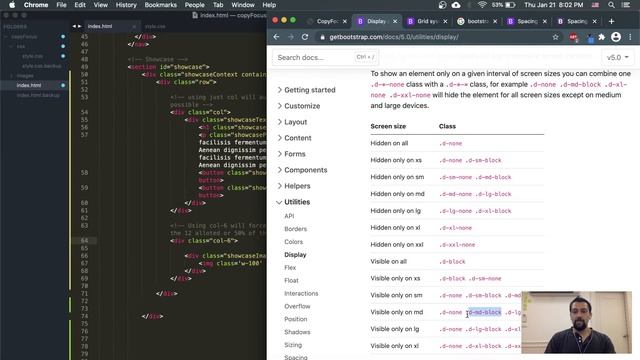Select style.css.backup in Sublime sidebar
Viewport: 640px width, 360px height.
click(x=42, y=66)
